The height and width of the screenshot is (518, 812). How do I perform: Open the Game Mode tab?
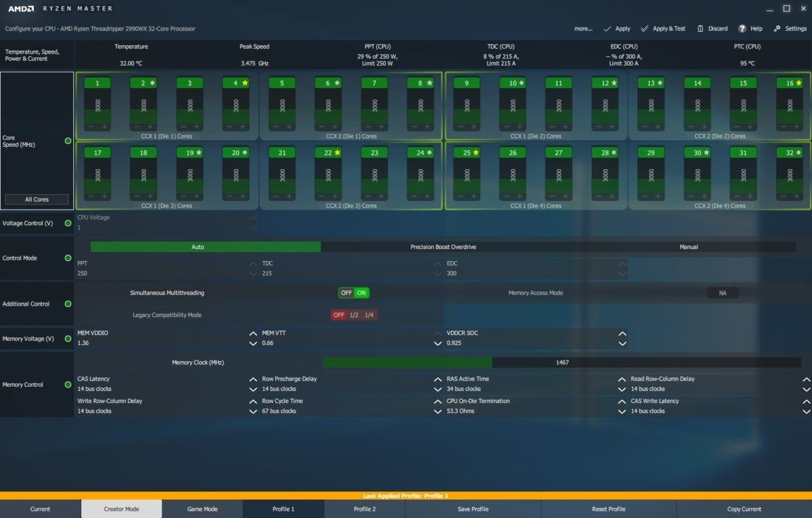coord(202,509)
